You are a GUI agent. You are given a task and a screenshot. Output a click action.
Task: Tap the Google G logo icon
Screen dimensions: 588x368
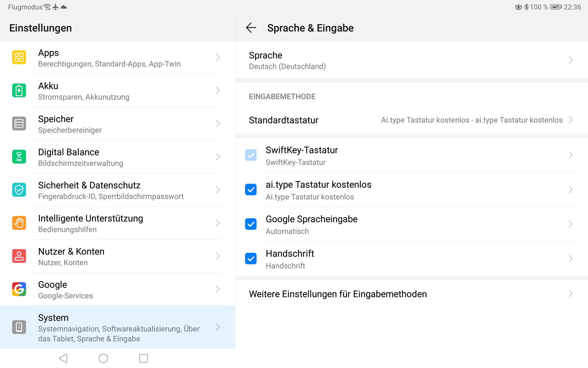tap(19, 289)
